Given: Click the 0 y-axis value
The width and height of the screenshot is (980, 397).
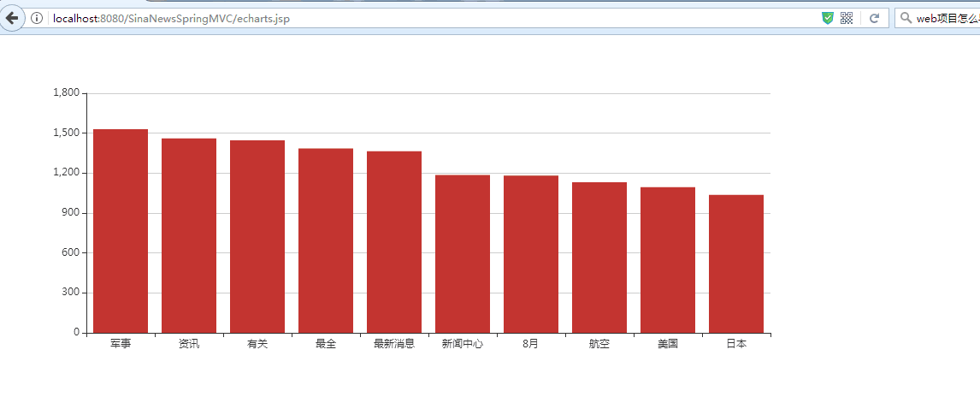Looking at the screenshot, I should pyautogui.click(x=77, y=333).
